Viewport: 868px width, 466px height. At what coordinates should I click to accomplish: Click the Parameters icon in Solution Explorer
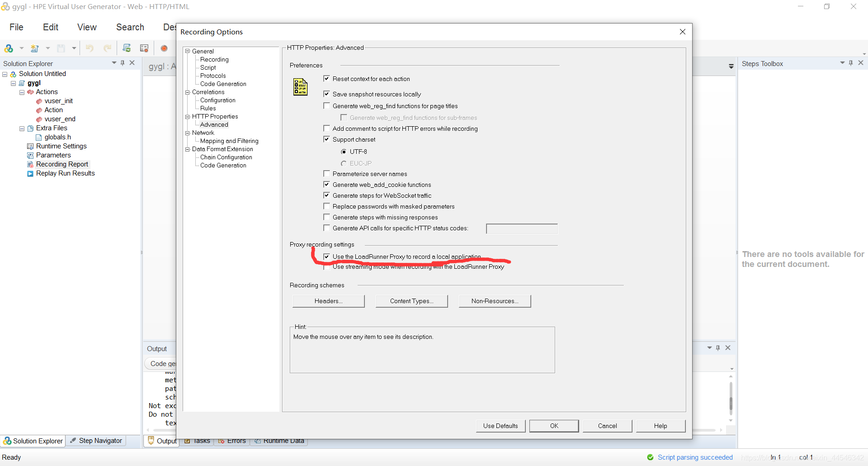point(30,155)
